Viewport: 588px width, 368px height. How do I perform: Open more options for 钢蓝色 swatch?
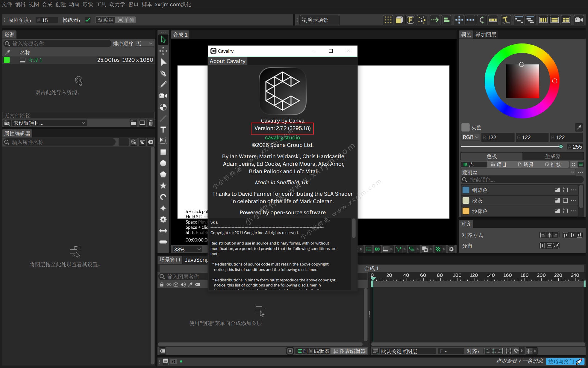[573, 190]
